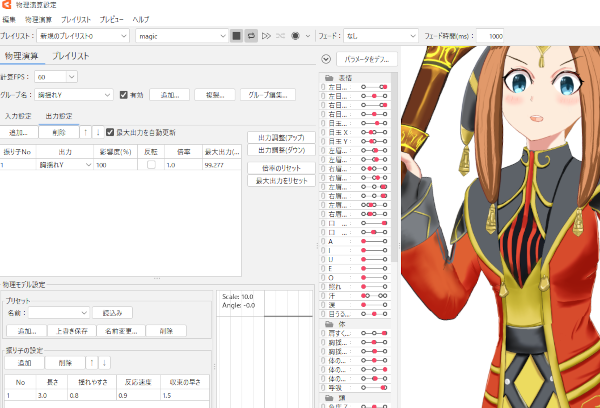The height and width of the screenshot is (408, 600).
Task: Switch to the プレイリスト panel tab
Action: (71, 56)
